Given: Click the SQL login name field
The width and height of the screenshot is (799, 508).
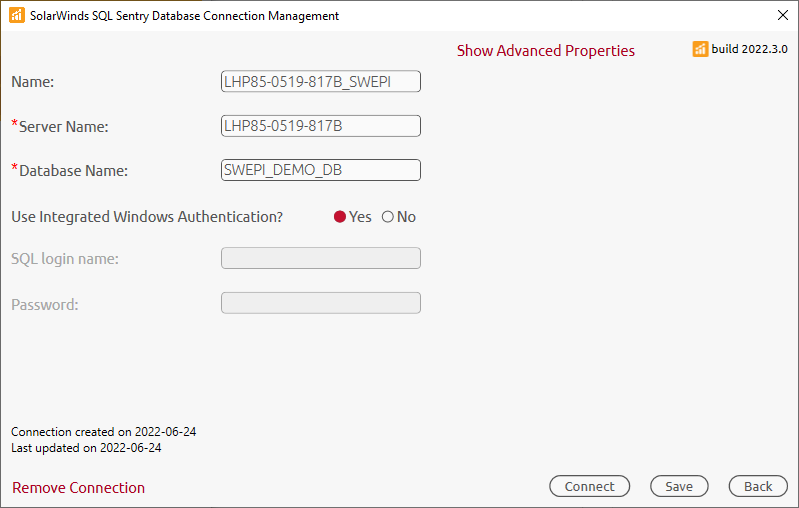Looking at the screenshot, I should pyautogui.click(x=320, y=258).
